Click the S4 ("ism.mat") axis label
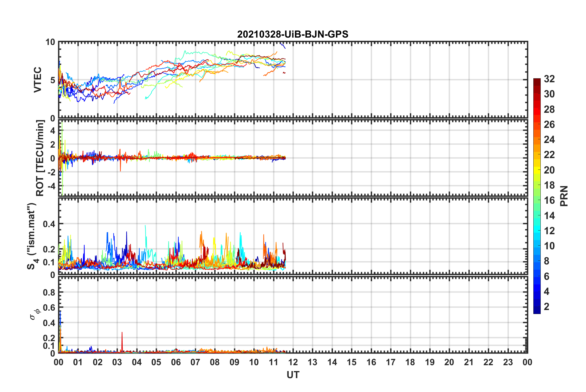 tap(32, 236)
